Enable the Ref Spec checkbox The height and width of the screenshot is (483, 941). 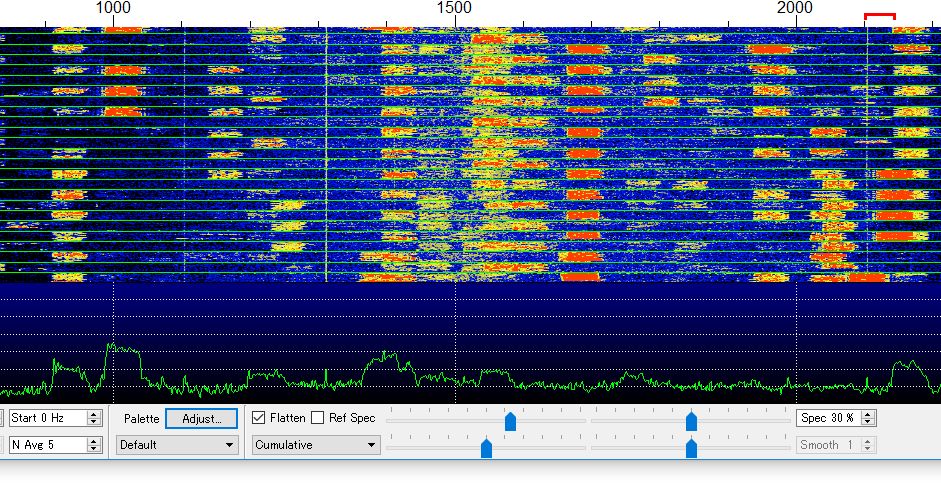(x=317, y=418)
